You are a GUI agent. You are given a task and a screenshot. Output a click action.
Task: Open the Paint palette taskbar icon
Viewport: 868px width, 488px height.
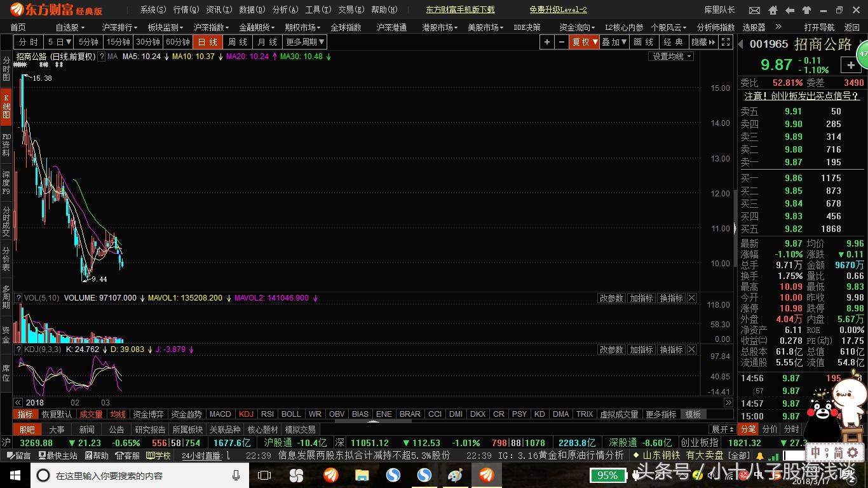click(x=456, y=475)
